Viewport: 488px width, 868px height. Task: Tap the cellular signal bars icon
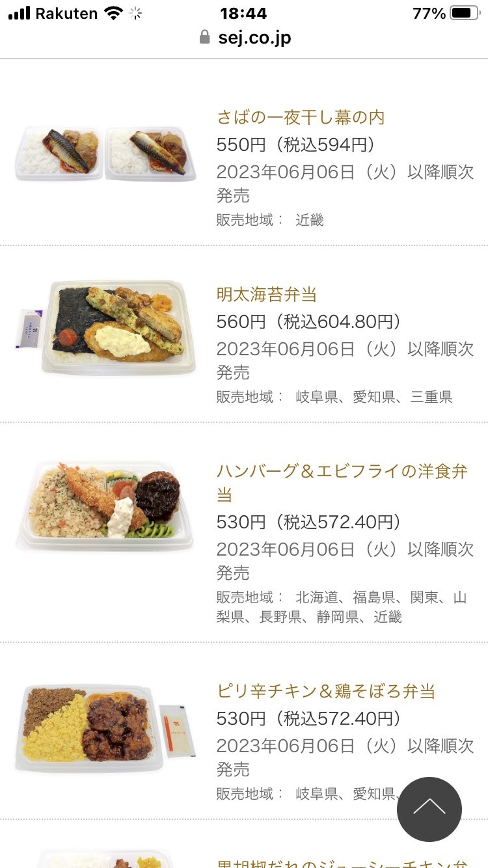point(19,13)
